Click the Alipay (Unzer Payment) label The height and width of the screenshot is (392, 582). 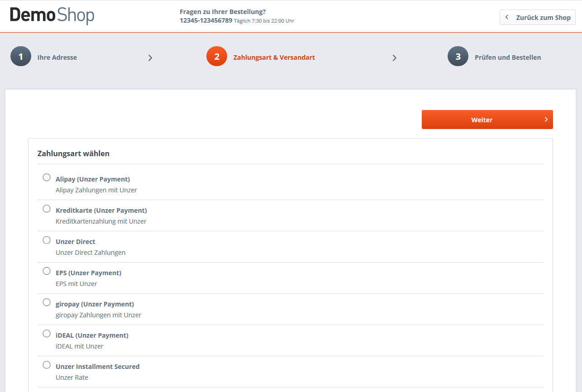(x=93, y=179)
